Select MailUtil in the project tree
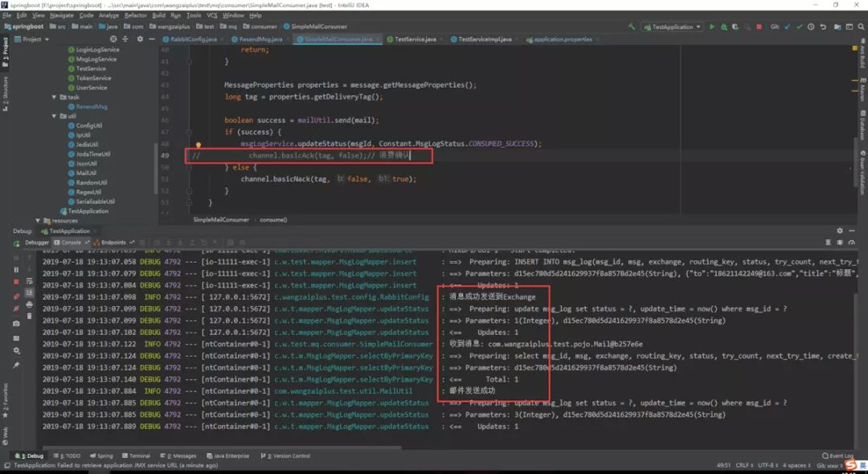The height and width of the screenshot is (474, 868). tap(86, 173)
